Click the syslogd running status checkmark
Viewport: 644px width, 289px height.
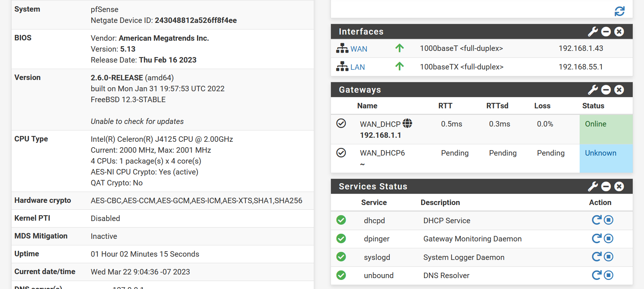[341, 257]
